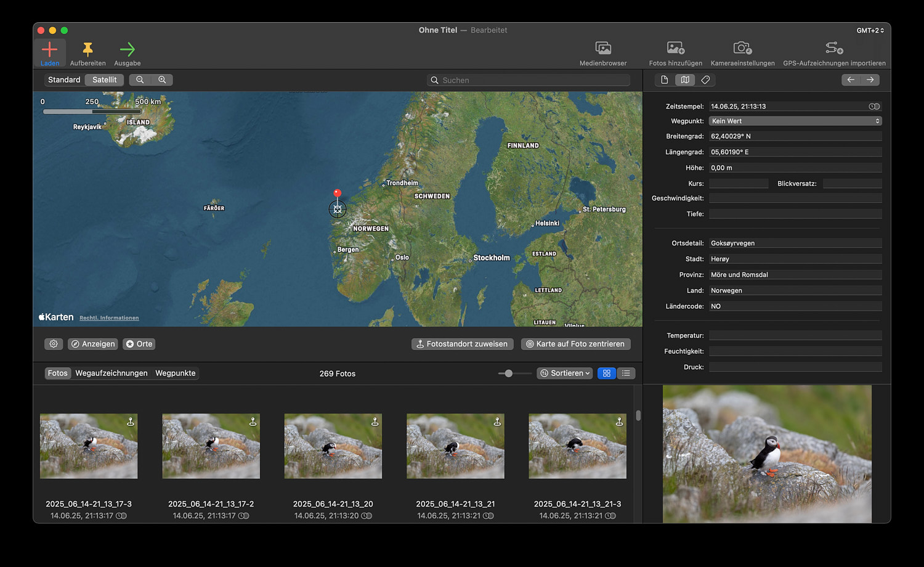Click the Ortsdetail field Goksøyrvegen
The height and width of the screenshot is (567, 924).
795,243
